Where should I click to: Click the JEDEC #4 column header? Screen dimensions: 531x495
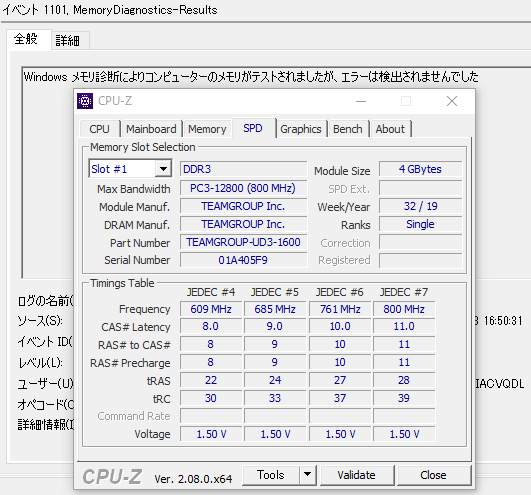tap(211, 292)
